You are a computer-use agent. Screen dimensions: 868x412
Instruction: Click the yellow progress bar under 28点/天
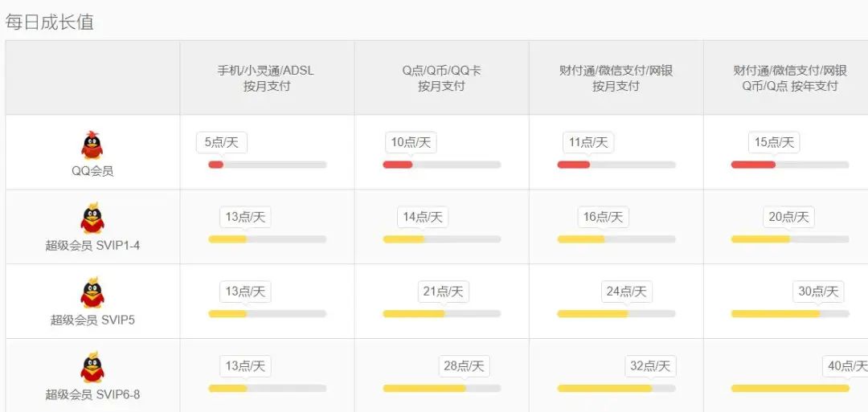coord(424,389)
